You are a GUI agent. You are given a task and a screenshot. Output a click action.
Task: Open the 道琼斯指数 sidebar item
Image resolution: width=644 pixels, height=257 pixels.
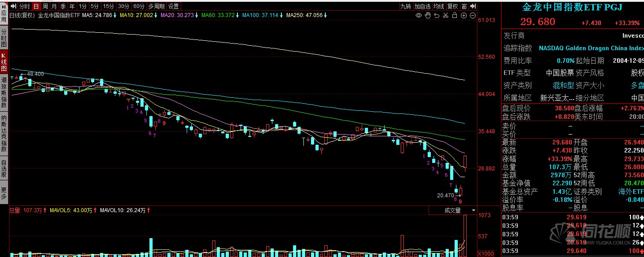click(4, 93)
